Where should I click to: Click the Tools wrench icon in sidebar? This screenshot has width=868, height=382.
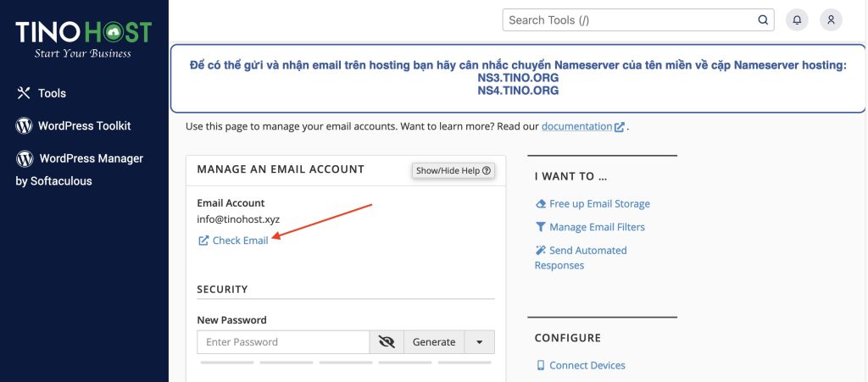coord(23,93)
